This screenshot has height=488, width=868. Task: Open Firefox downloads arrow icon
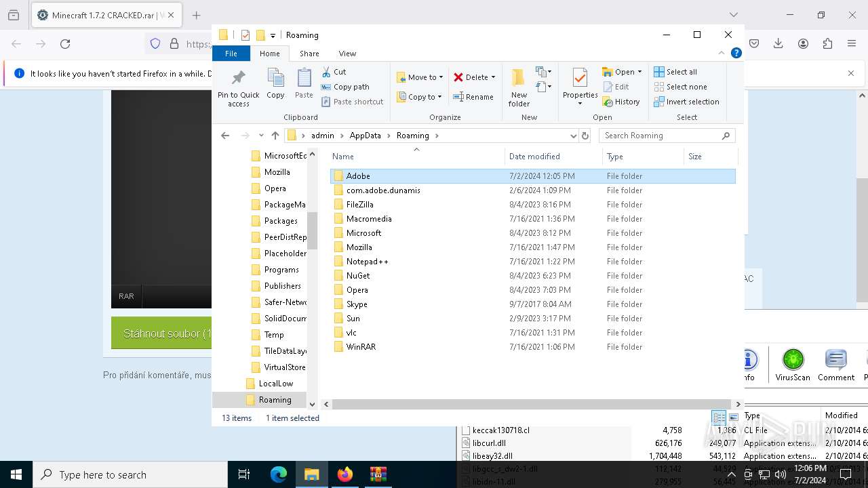click(778, 43)
